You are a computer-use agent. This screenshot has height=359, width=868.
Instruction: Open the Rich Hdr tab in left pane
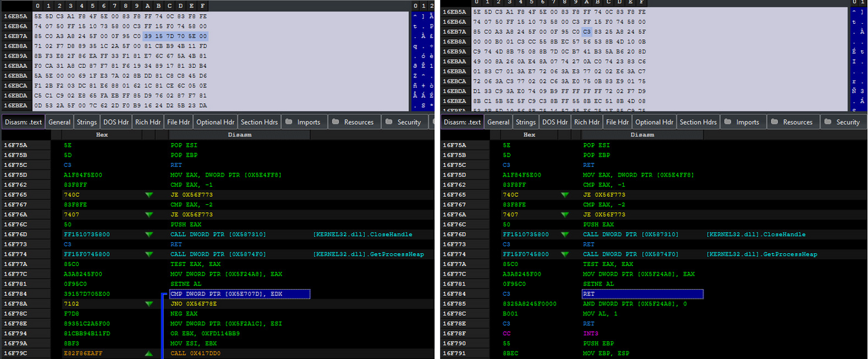[x=147, y=122]
